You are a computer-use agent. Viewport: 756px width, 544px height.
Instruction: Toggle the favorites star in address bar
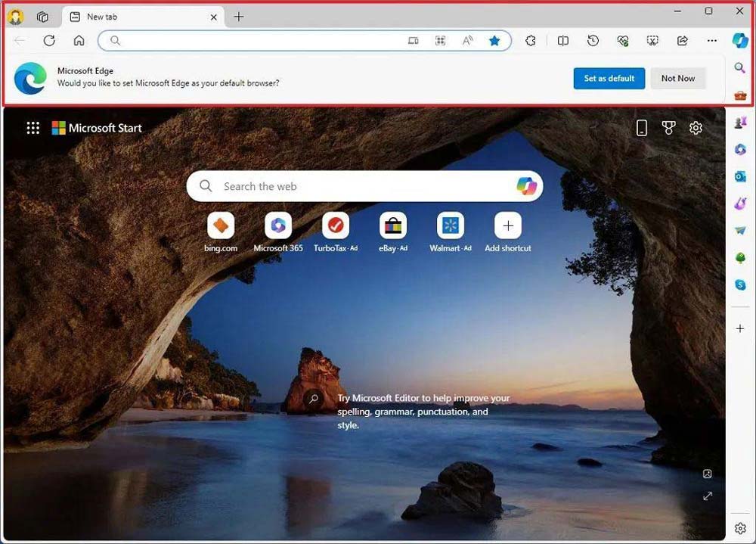click(494, 41)
